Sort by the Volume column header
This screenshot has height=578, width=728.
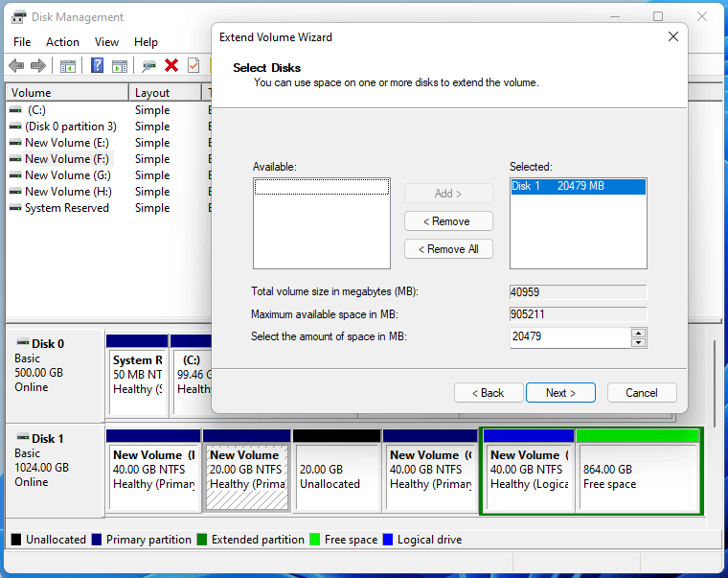[x=67, y=92]
